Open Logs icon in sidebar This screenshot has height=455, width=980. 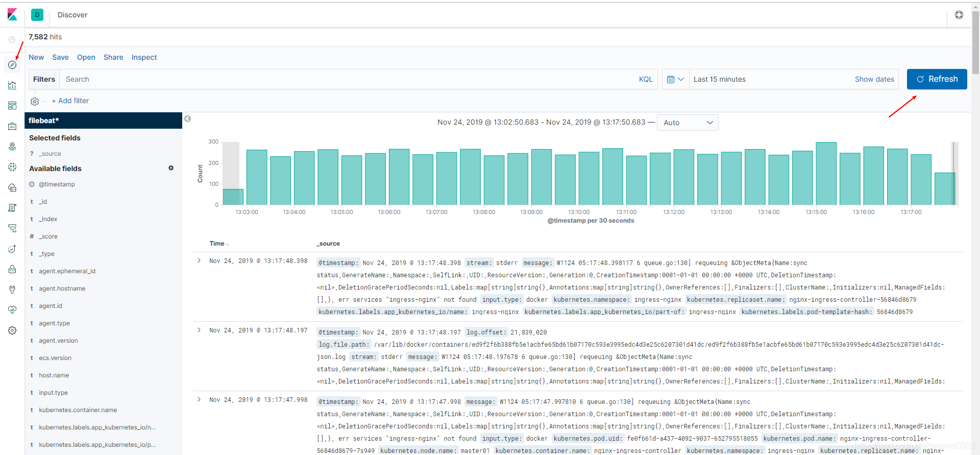[12, 208]
